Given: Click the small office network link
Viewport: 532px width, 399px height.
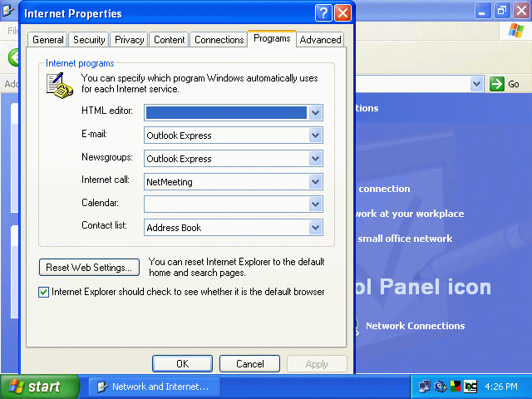Looking at the screenshot, I should 405,239.
